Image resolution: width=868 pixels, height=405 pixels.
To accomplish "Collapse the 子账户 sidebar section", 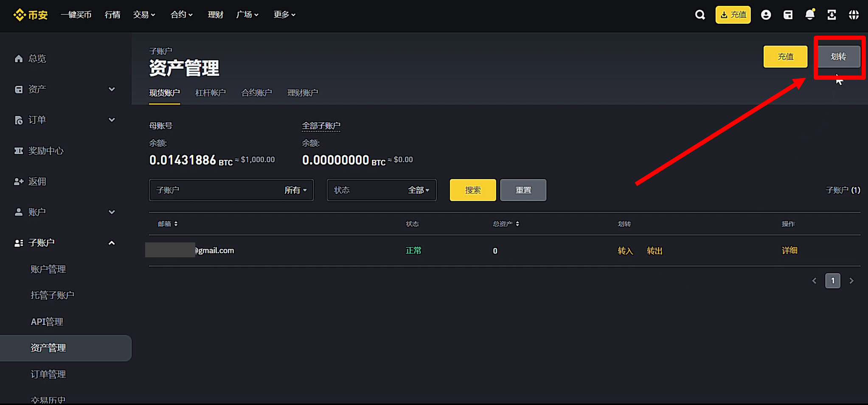I will tap(111, 243).
